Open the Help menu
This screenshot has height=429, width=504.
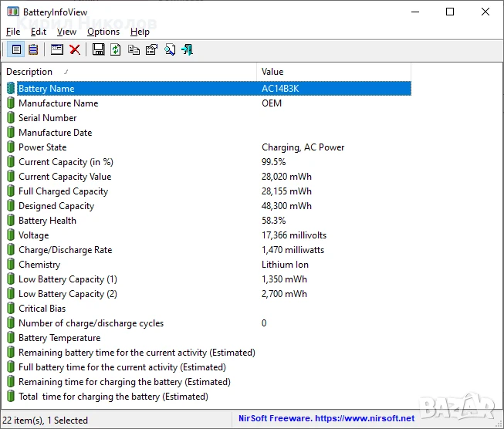(140, 32)
